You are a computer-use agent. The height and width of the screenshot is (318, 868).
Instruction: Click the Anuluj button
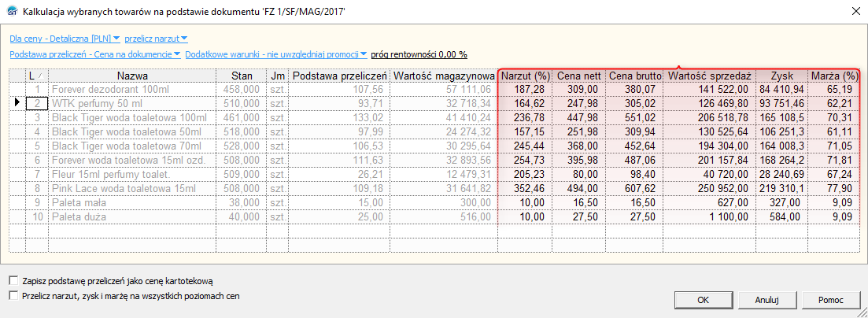click(766, 300)
